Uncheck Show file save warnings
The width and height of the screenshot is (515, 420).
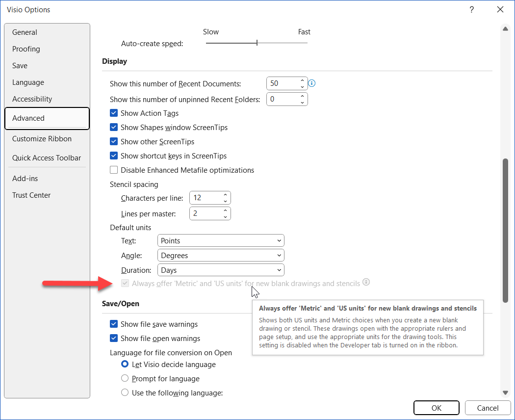click(x=114, y=324)
